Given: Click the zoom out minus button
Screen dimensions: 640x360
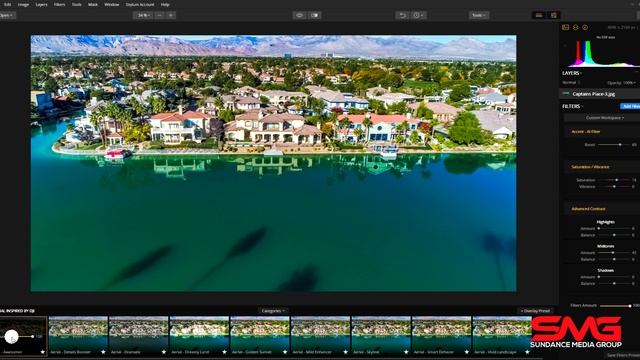Looking at the screenshot, I should (160, 16).
